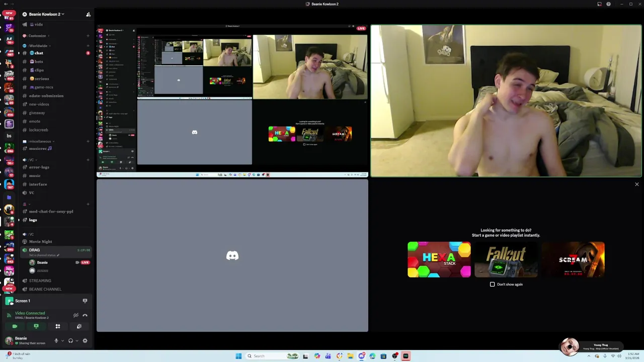Join the STREAMING voice channel

55,281
